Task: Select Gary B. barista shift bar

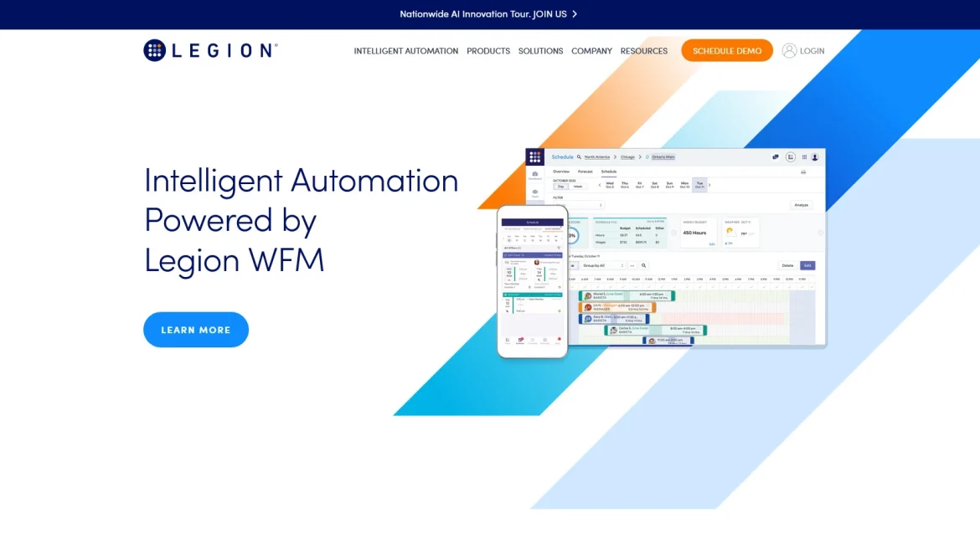Action: (x=614, y=319)
